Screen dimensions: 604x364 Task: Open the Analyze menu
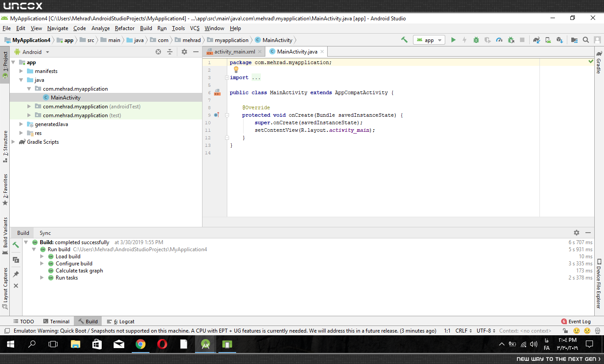(x=100, y=28)
